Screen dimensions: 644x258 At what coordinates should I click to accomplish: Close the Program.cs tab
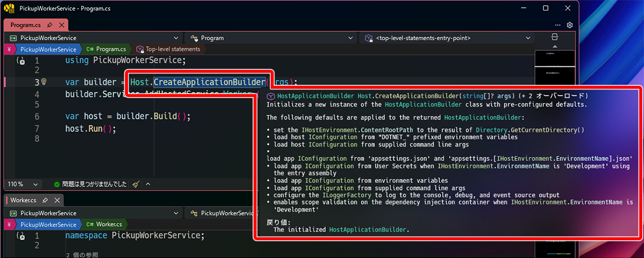61,25
